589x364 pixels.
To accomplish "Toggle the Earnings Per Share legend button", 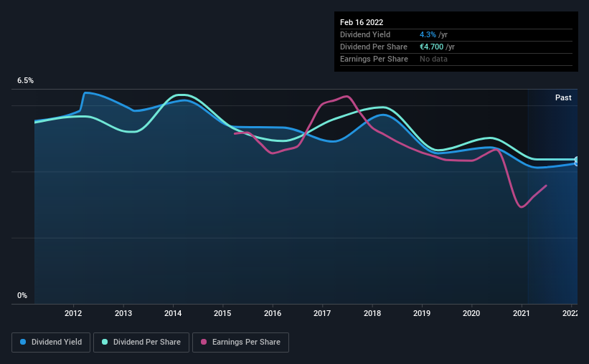I will tap(240, 343).
